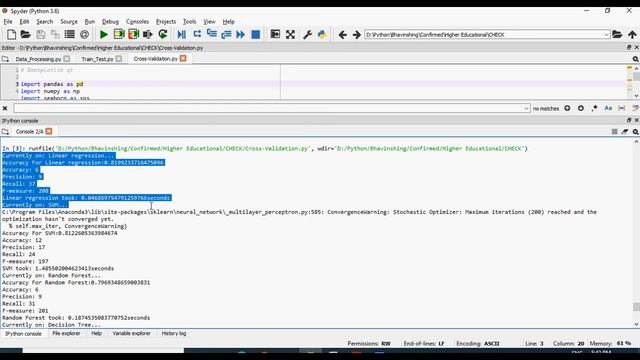Browse a working directory folder icon

[x=617, y=35]
